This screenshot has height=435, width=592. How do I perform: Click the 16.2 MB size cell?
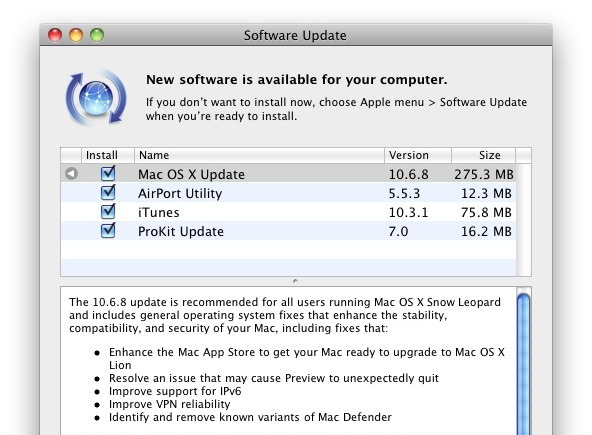tap(486, 231)
